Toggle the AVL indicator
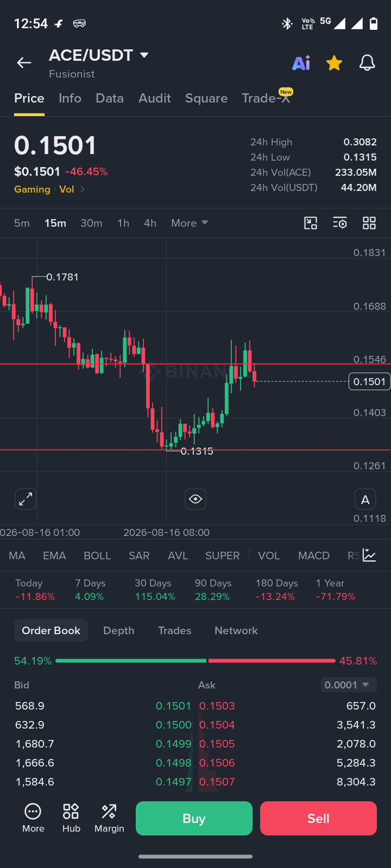The image size is (391, 868). tap(178, 556)
